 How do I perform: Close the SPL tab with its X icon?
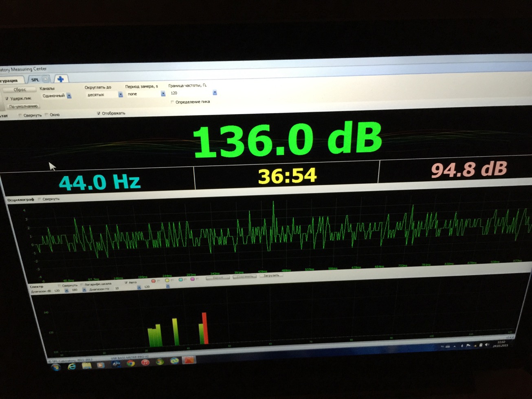tap(46, 79)
